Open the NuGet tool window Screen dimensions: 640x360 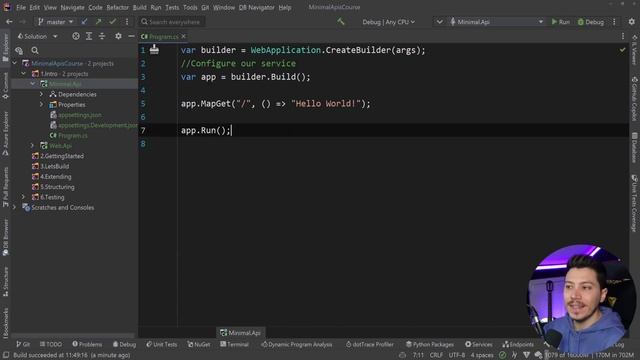click(x=199, y=344)
